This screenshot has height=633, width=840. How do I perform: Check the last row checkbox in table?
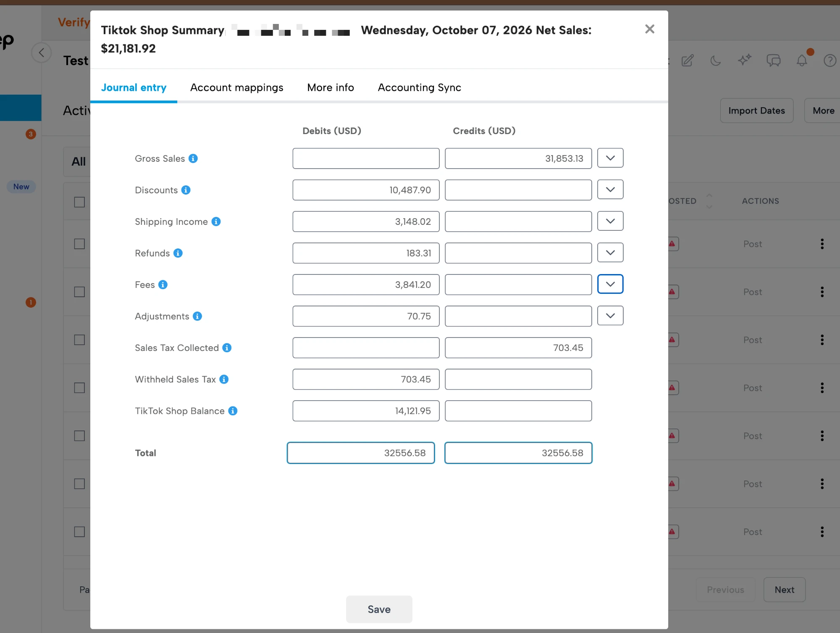(79, 532)
